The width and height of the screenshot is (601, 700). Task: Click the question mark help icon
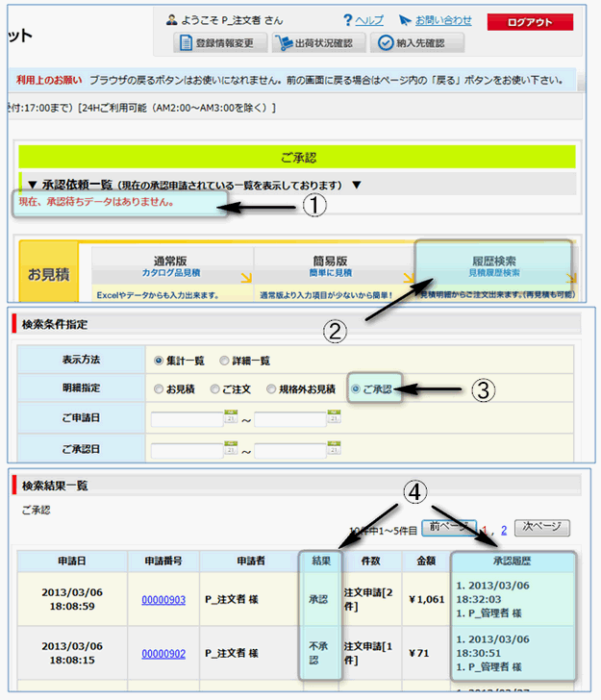tap(348, 20)
